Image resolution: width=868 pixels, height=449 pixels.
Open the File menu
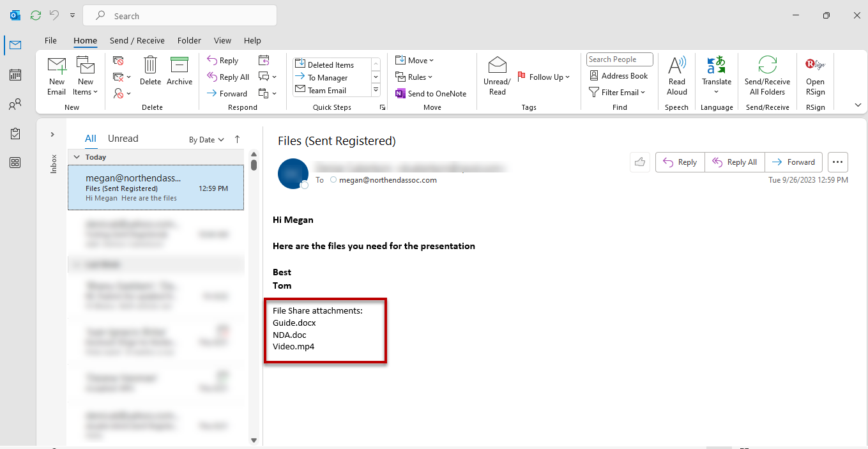click(50, 40)
